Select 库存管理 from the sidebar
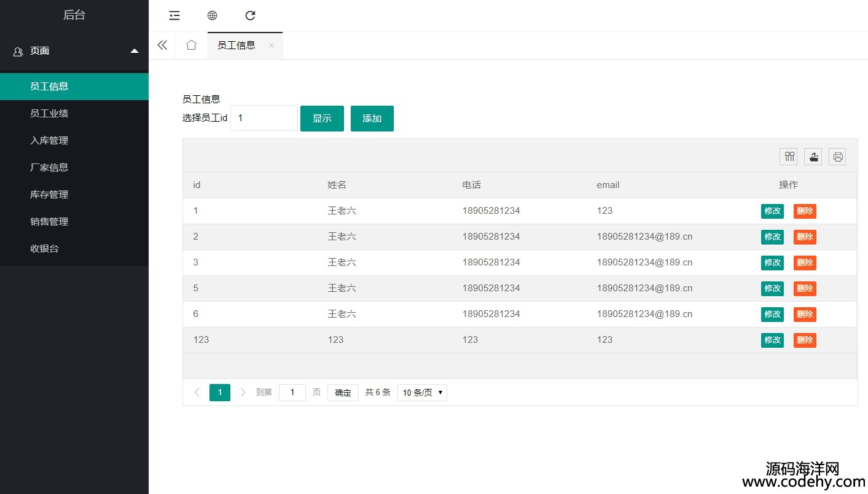This screenshot has width=868, height=494. 49,195
